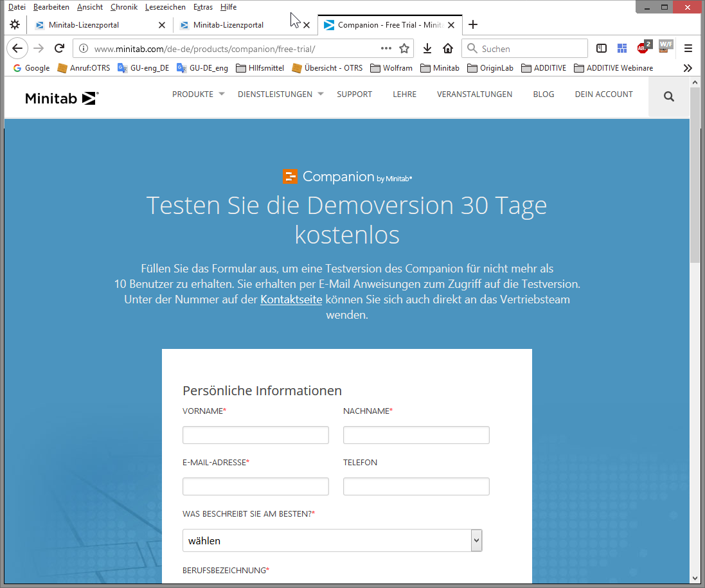Expand the ADDITIVE Webinare bookmark folder
The height and width of the screenshot is (588, 705).
(x=614, y=68)
